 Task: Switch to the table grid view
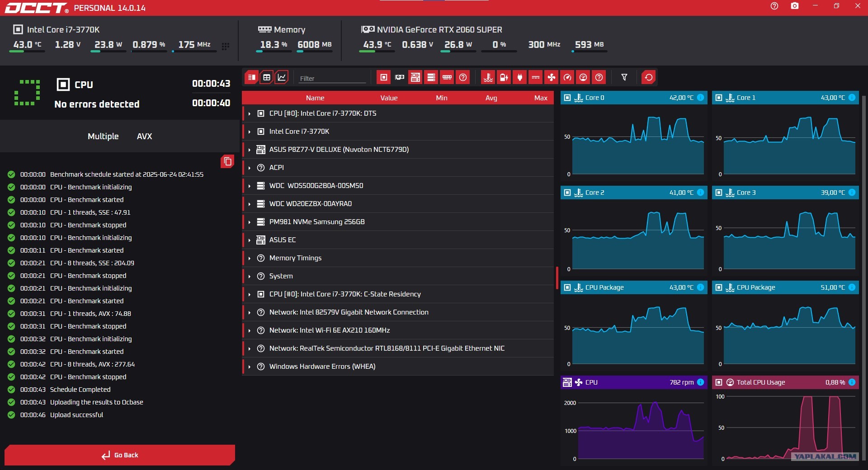pos(267,77)
